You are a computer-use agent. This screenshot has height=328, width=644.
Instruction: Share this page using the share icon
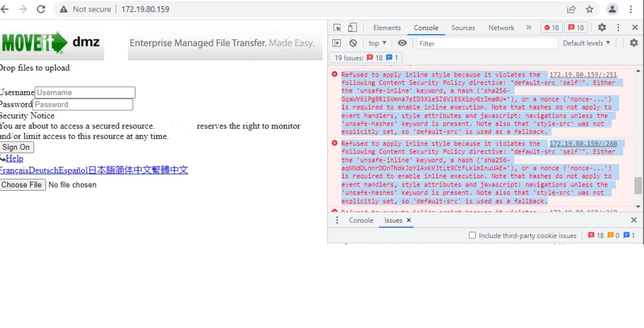tap(571, 9)
